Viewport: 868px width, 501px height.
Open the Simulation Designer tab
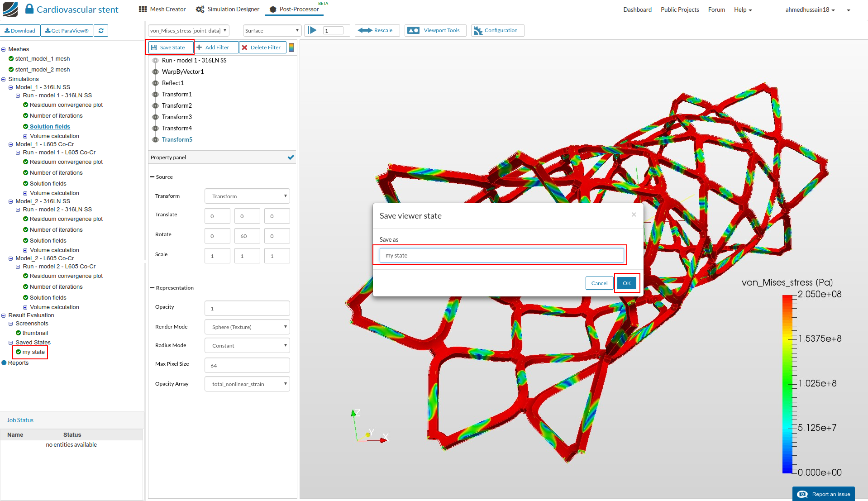(x=228, y=9)
